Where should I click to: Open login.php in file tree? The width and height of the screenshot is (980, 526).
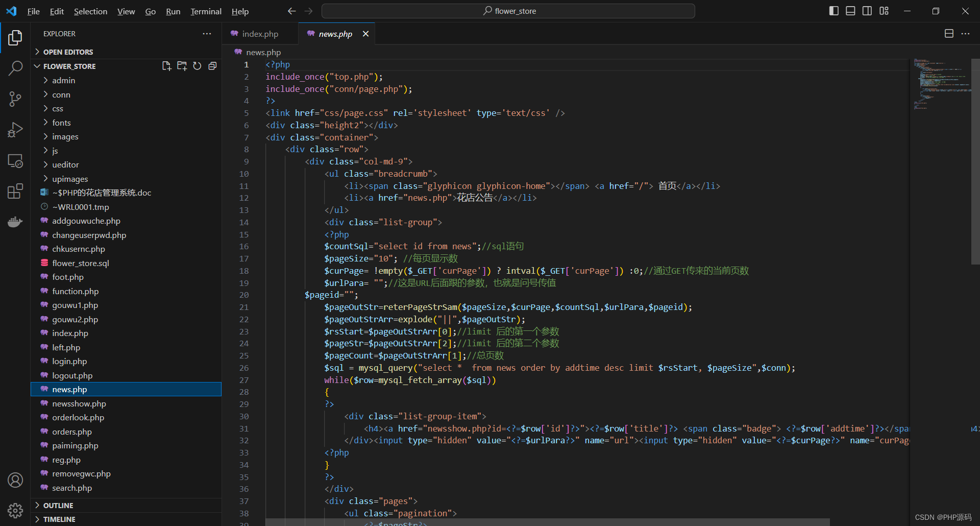point(126,361)
